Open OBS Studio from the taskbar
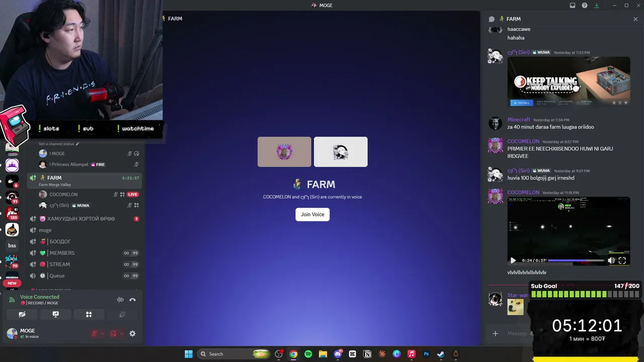Viewport: 644px width, 362px height. [x=279, y=354]
